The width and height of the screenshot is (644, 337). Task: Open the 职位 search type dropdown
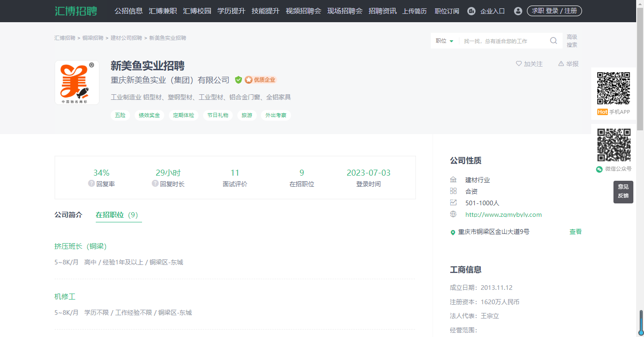[445, 41]
